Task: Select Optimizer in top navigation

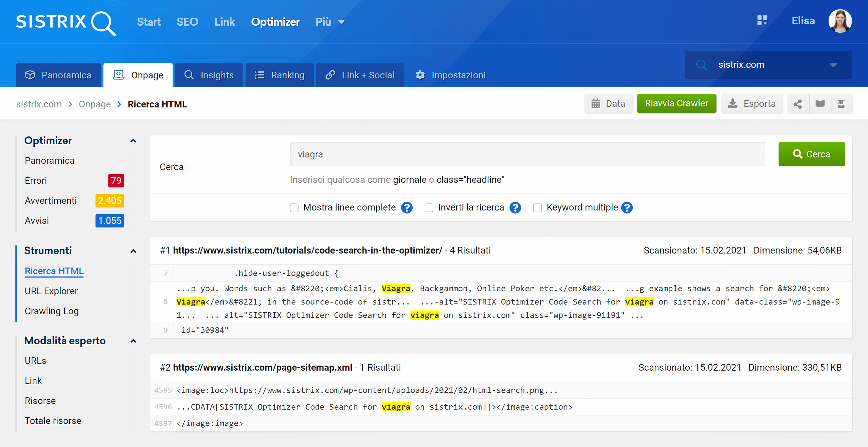Action: [275, 22]
